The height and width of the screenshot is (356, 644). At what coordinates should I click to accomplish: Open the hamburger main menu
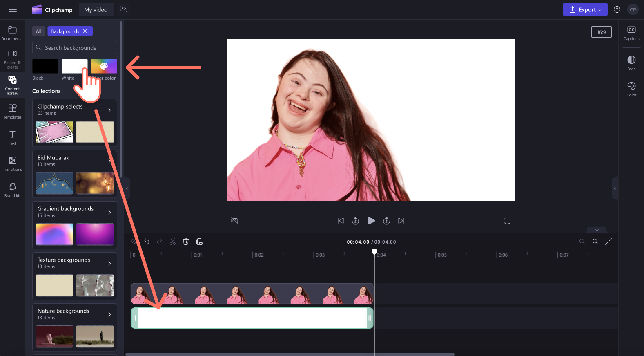(13, 9)
